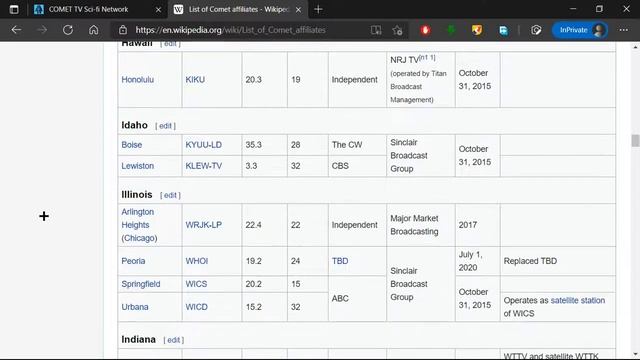The height and width of the screenshot is (360, 640).
Task: Close the COMET TV Sci-fi Network tab
Action: pos(158,9)
